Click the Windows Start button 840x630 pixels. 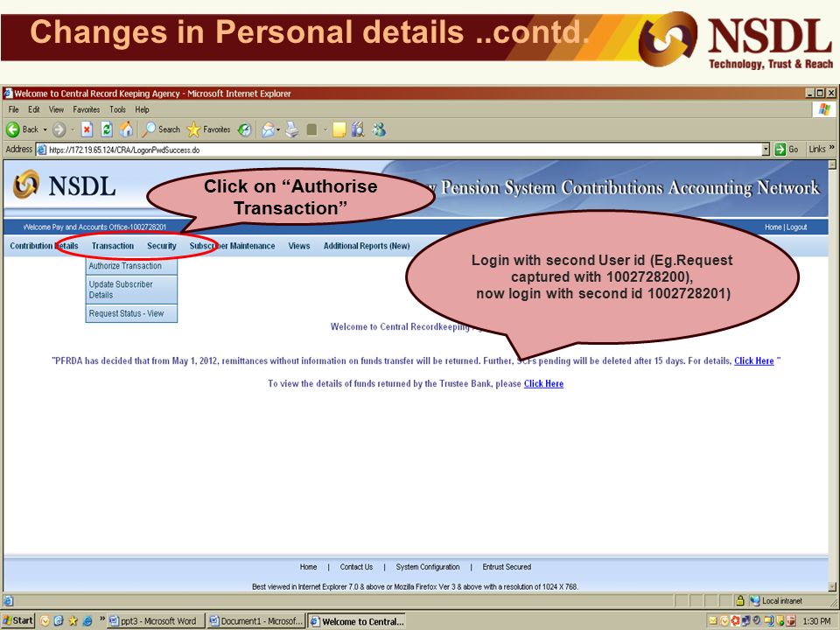point(17,620)
